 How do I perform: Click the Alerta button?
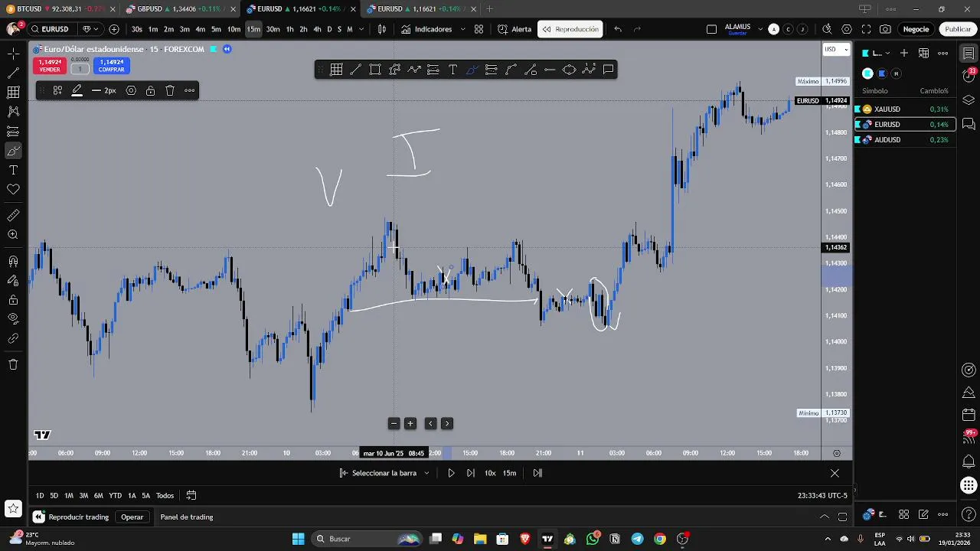[x=514, y=29]
